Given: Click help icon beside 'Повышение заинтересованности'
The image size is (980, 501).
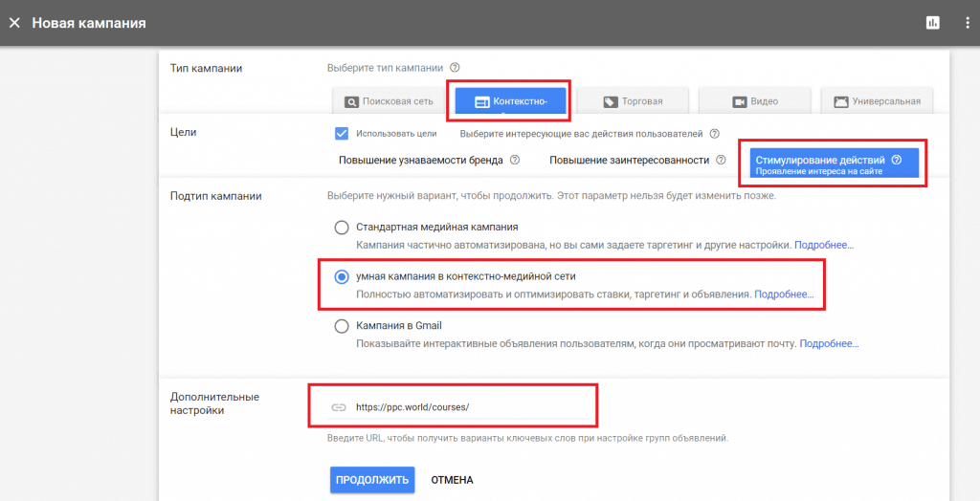Looking at the screenshot, I should [x=720, y=160].
